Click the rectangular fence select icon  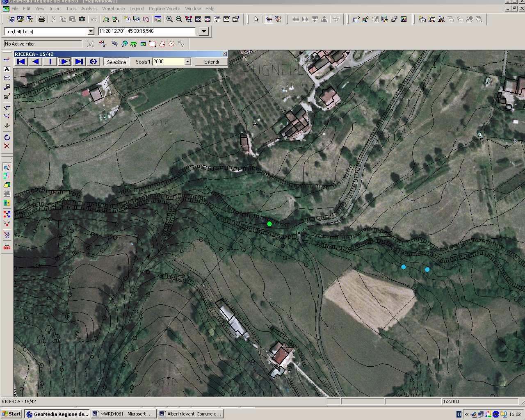pos(153,44)
